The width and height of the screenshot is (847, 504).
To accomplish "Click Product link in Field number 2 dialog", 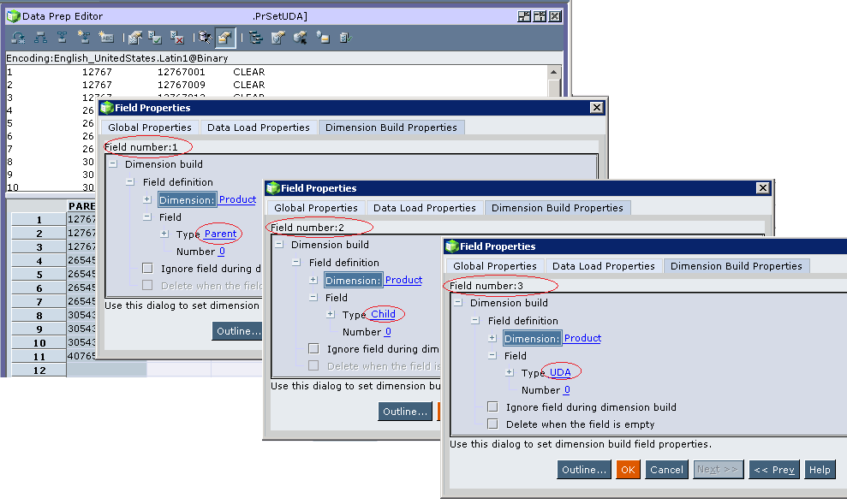I will point(403,280).
